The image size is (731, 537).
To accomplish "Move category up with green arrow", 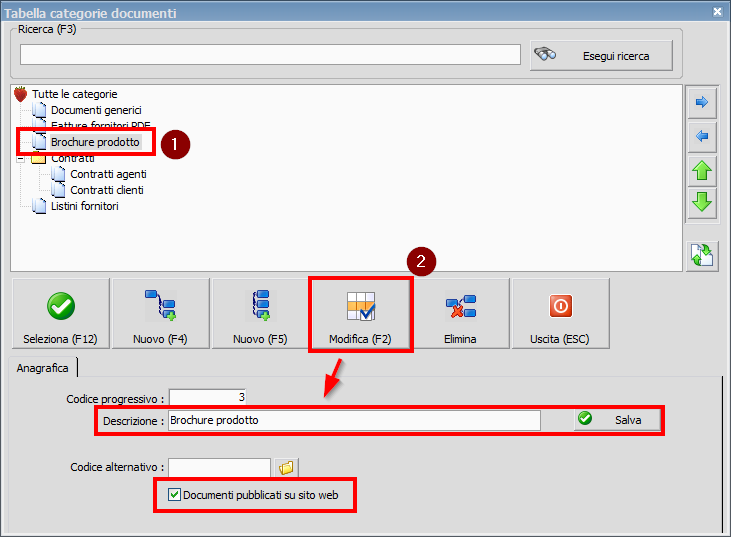I will (x=702, y=170).
